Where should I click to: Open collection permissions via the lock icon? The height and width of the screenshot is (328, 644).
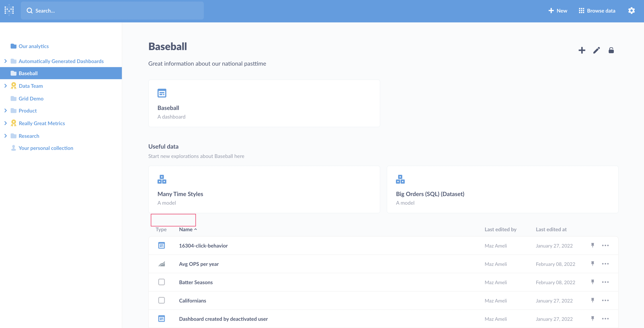tap(611, 50)
